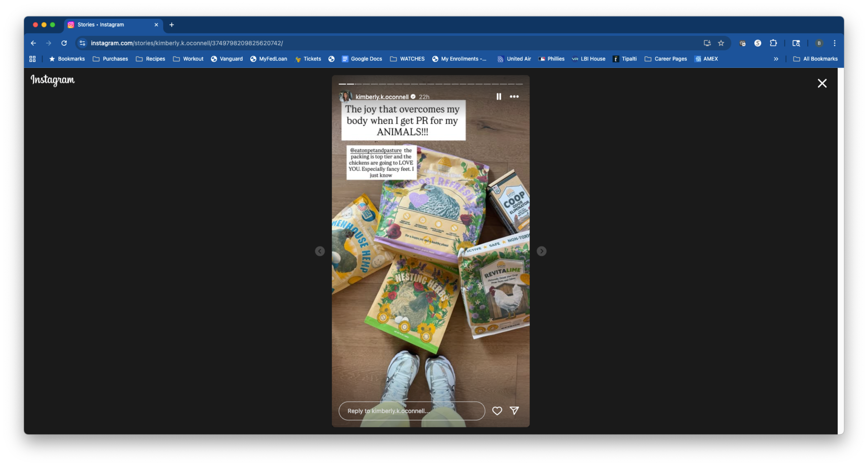Bookmark this page with star icon

(x=721, y=43)
